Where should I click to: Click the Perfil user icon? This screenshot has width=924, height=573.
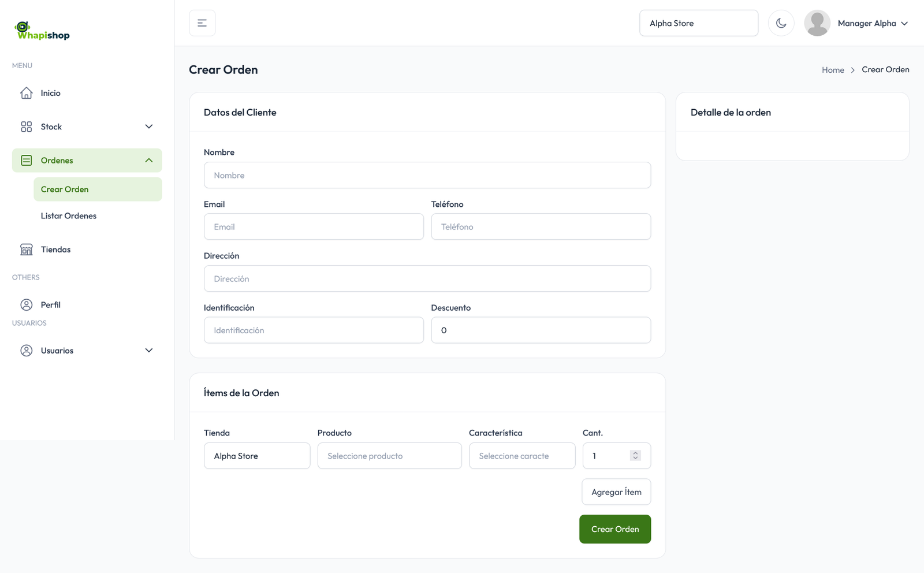click(x=27, y=305)
